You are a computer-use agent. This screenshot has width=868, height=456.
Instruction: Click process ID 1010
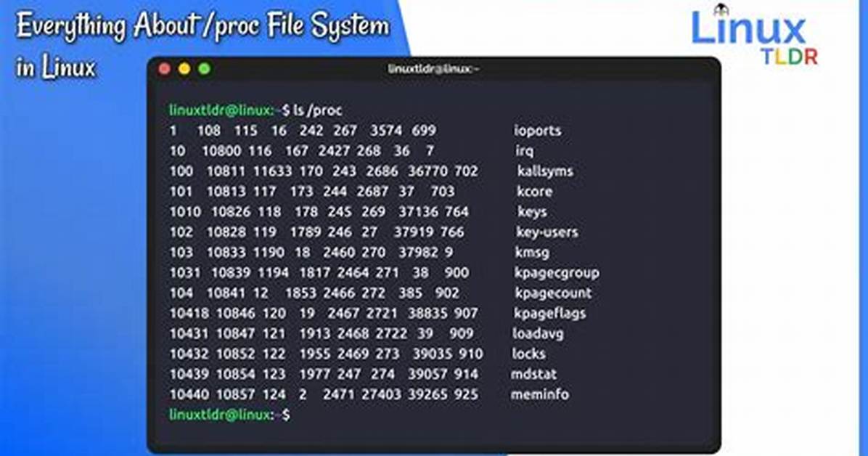(186, 211)
